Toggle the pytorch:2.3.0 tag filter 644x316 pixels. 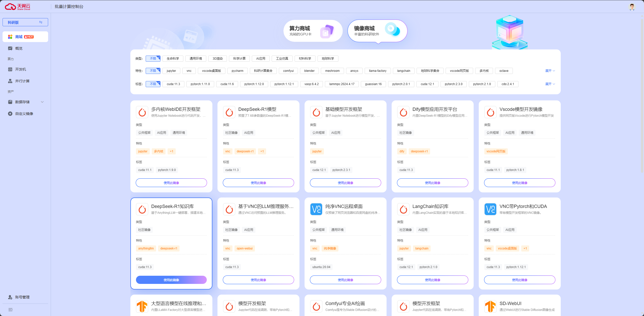click(x=454, y=84)
